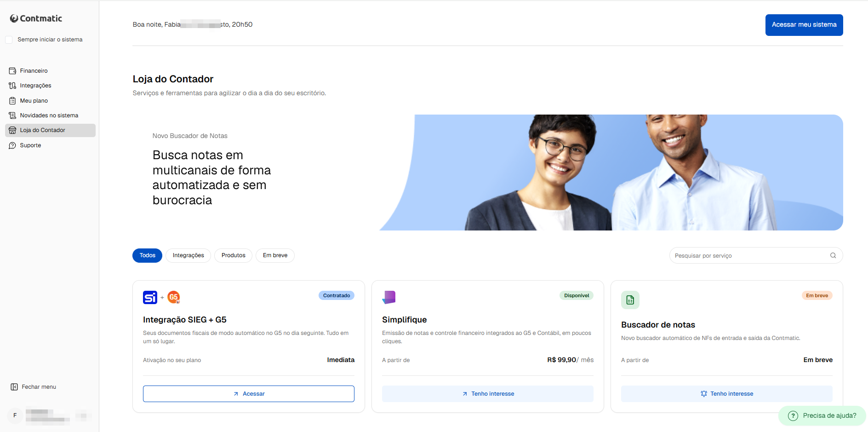
Task: Click Buscador de notas card title
Action: [658, 325]
